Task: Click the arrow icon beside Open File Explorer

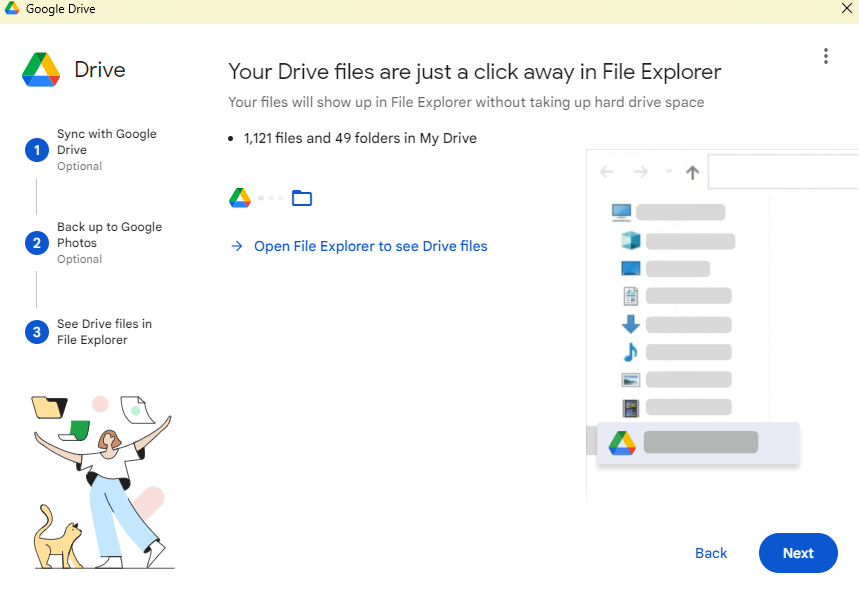Action: (237, 246)
